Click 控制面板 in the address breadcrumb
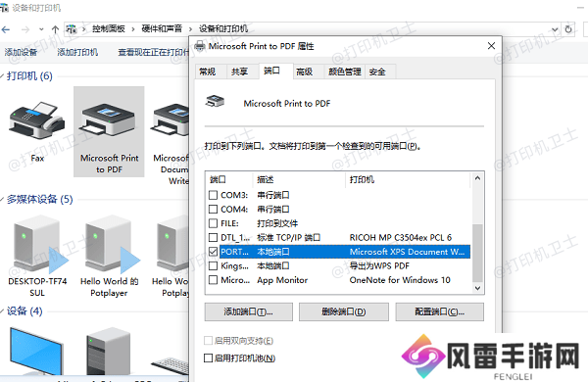Screen dimensions: 588x382 coord(109,28)
